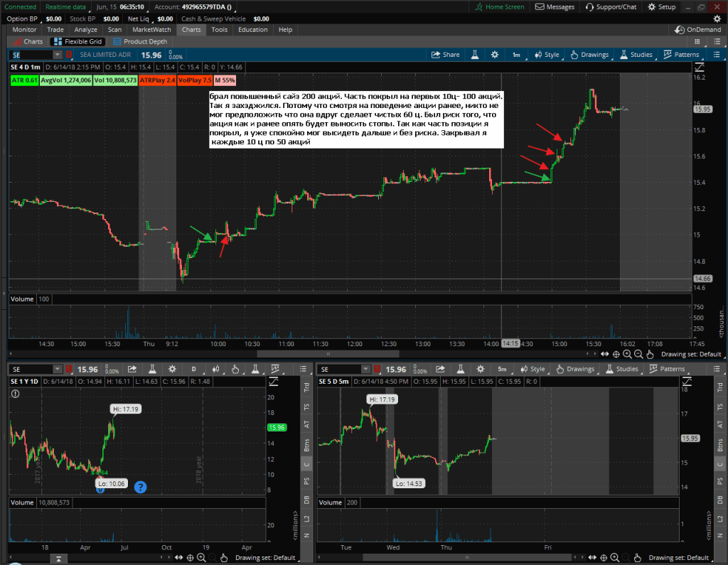Open the Patterns menu in main chart
Screen dimensions: 728x565
pos(681,55)
